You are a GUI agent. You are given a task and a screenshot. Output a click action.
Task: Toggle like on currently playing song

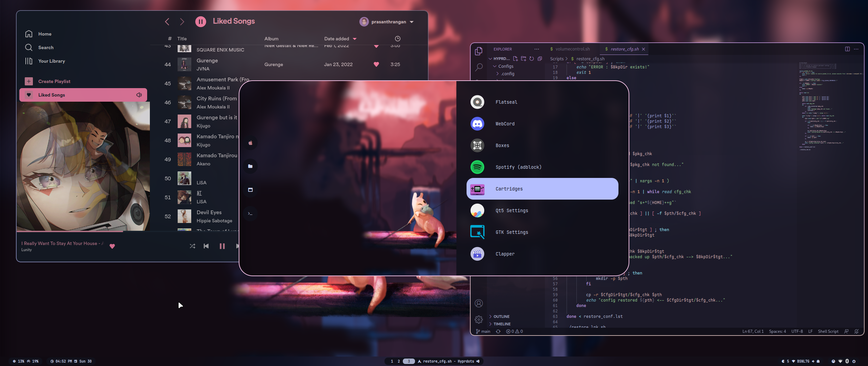(112, 246)
